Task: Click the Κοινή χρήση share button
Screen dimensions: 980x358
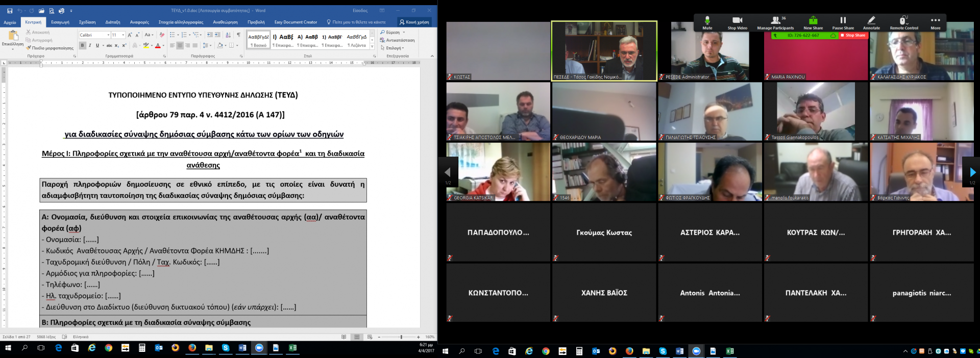Action: tap(414, 22)
